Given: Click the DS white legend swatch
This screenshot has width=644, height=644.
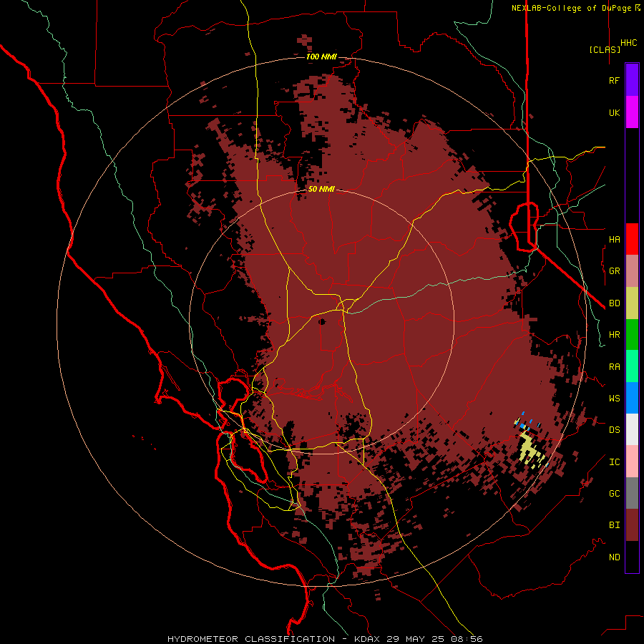Looking at the screenshot, I should pyautogui.click(x=632, y=429).
